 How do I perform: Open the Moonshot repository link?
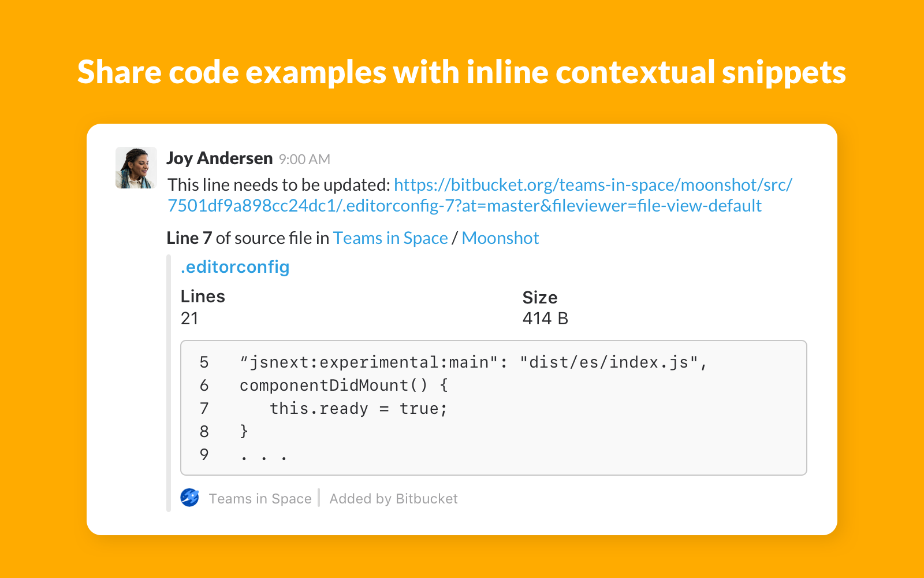coord(500,238)
